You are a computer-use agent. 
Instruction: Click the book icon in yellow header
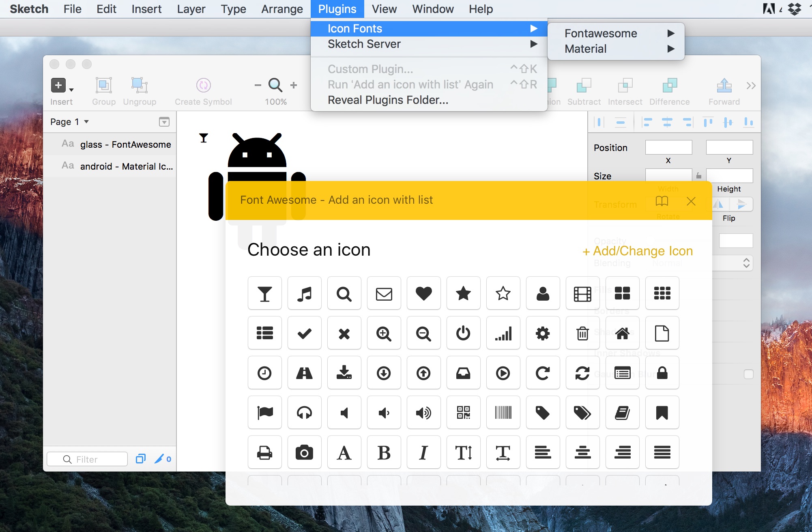tap(662, 201)
